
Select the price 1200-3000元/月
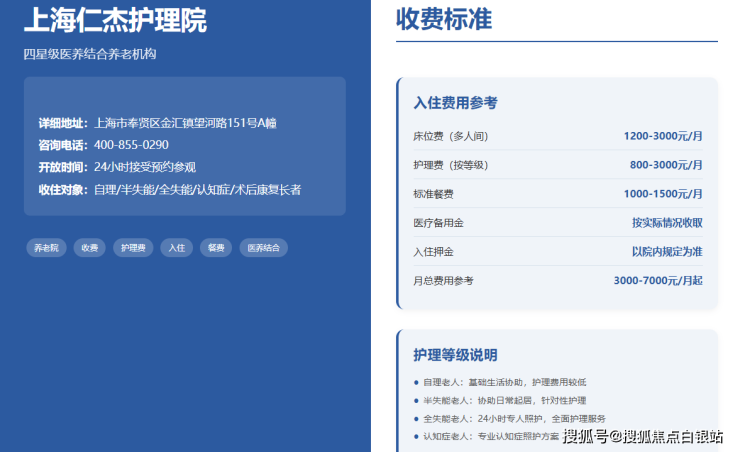663,136
